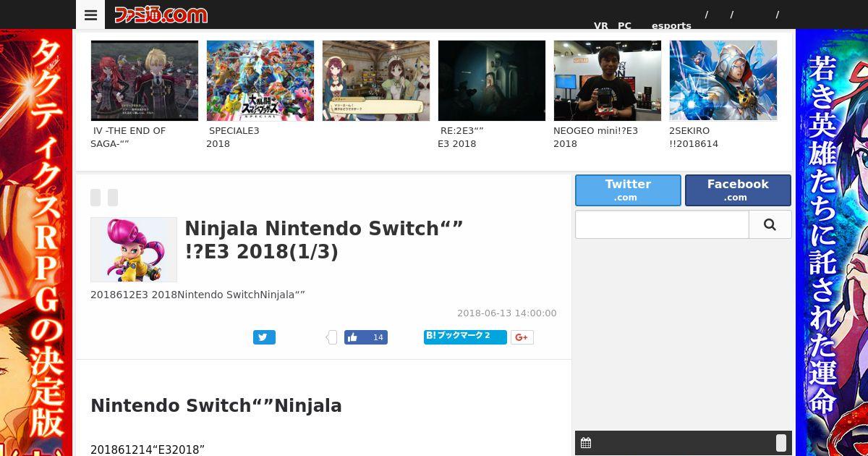This screenshot has height=456, width=868.
Task: Click the Hatena Bookmark B! button
Action: (465, 337)
